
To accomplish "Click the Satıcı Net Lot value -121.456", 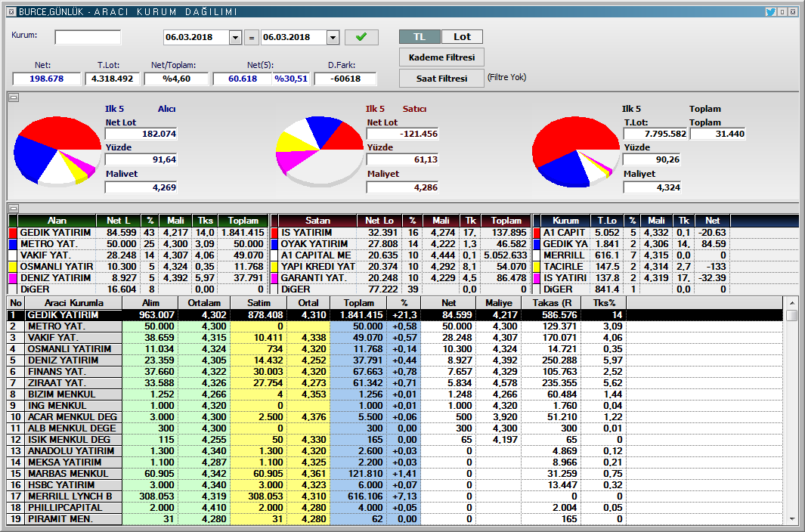I will [x=402, y=134].
